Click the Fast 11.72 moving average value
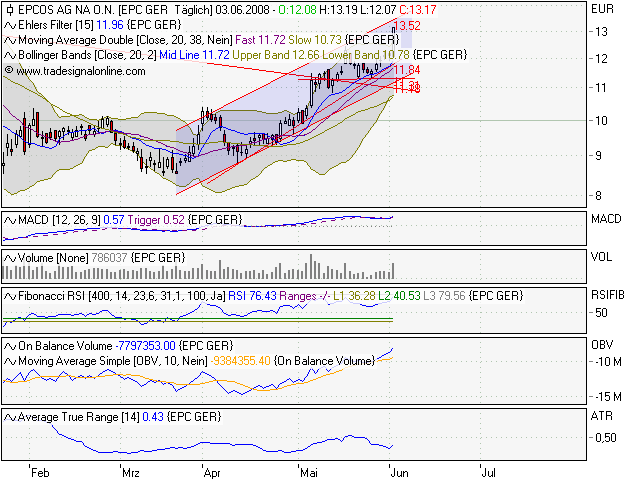This screenshot has width=640, height=480. pos(260,40)
